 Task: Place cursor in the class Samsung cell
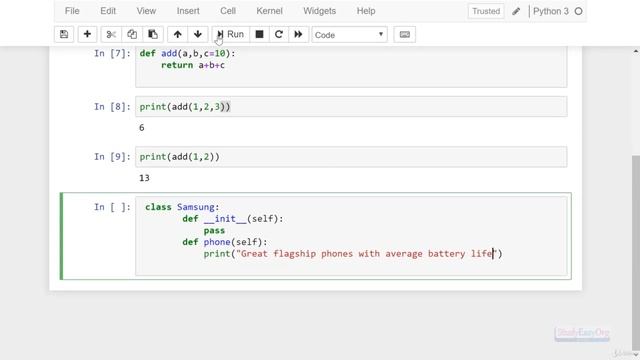click(351, 236)
